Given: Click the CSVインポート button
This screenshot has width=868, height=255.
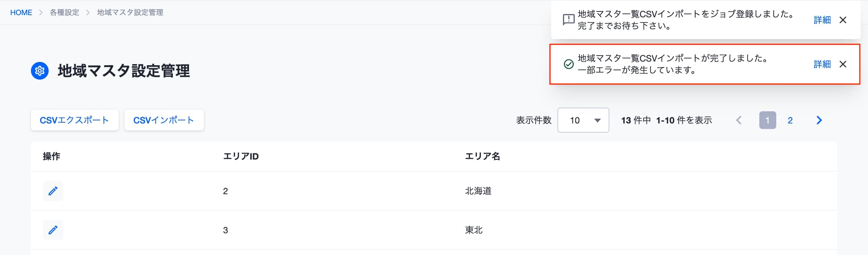Looking at the screenshot, I should 164,120.
